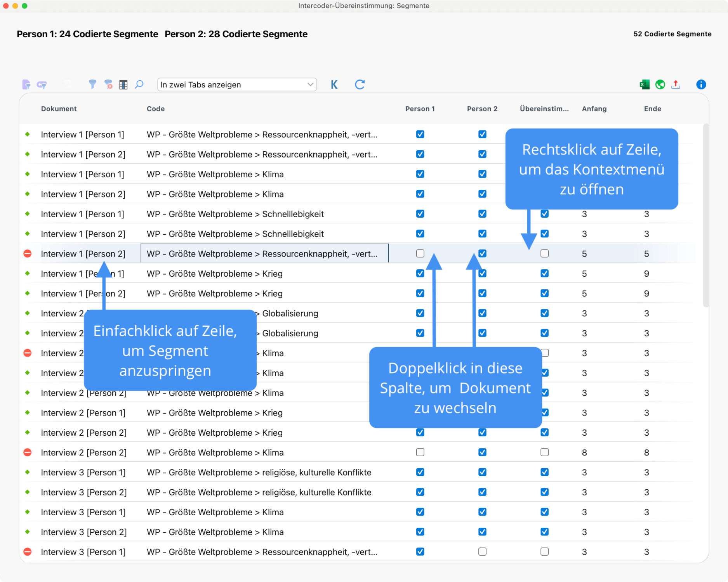Click the Anfang column header
The width and height of the screenshot is (728, 582).
[x=594, y=109]
